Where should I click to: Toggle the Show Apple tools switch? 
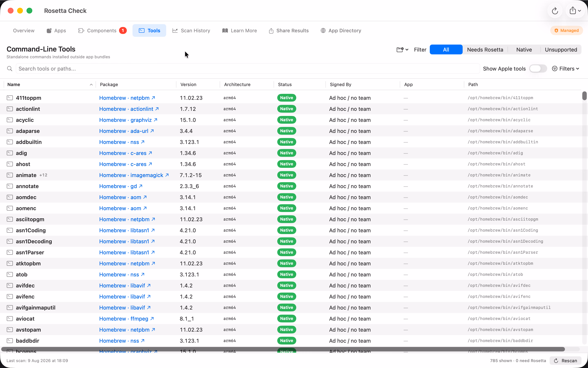pyautogui.click(x=538, y=69)
